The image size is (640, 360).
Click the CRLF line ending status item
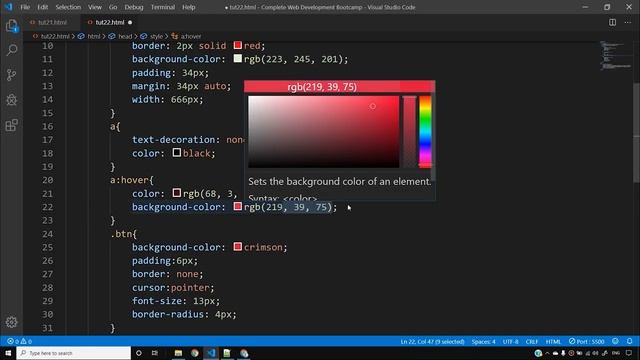pos(531,341)
